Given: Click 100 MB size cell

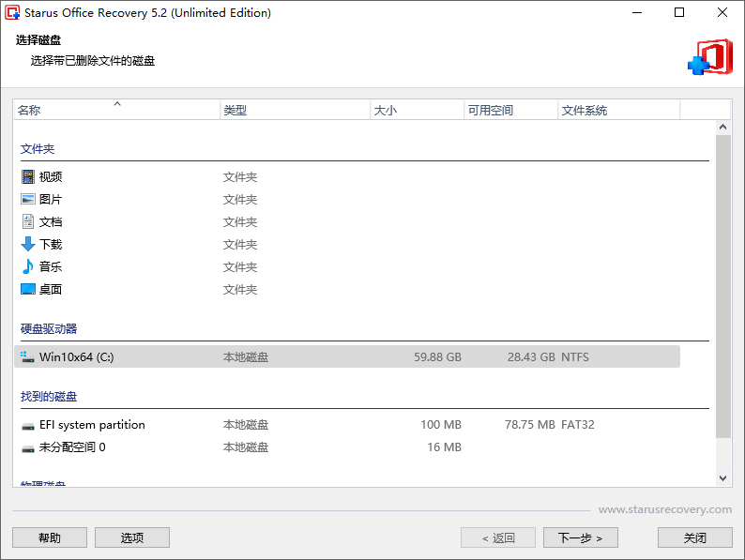Looking at the screenshot, I should tap(441, 425).
